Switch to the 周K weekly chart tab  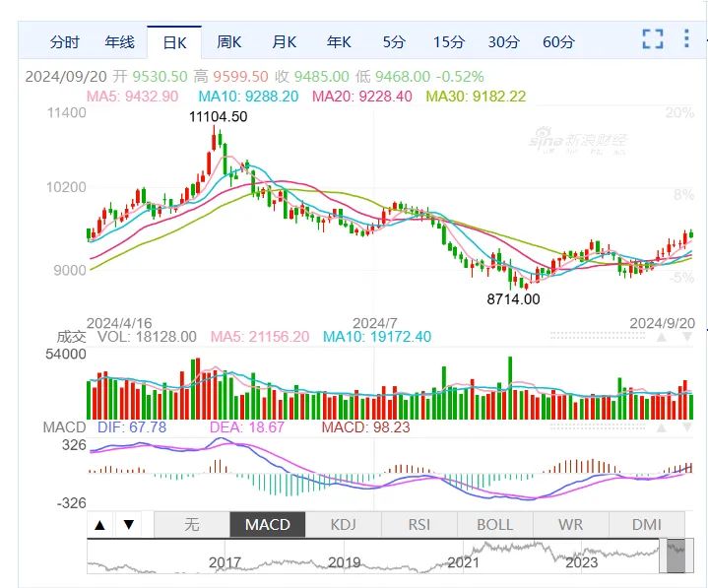pos(228,42)
